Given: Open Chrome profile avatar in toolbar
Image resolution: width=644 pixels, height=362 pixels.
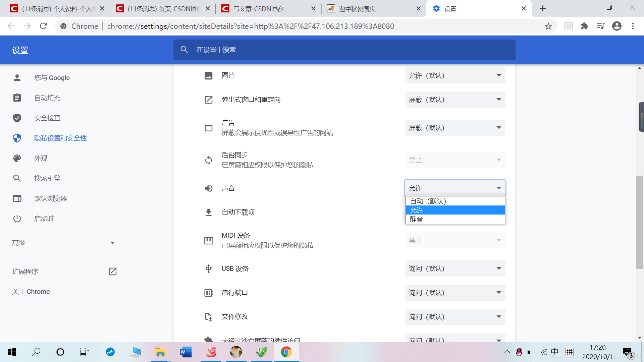Looking at the screenshot, I should 617,26.
